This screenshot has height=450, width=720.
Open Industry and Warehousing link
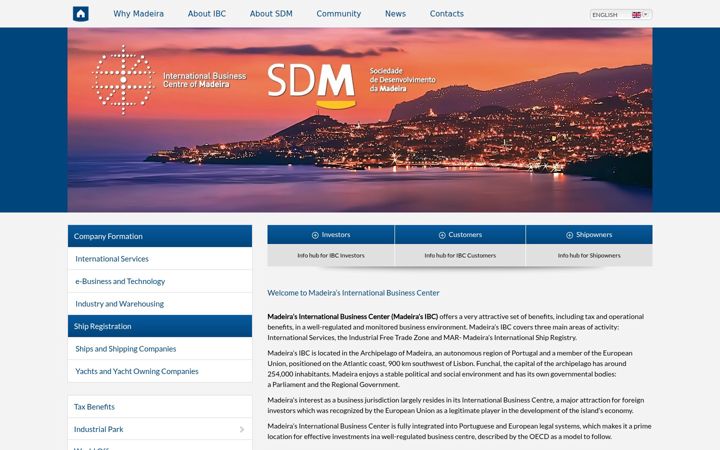coord(160,304)
